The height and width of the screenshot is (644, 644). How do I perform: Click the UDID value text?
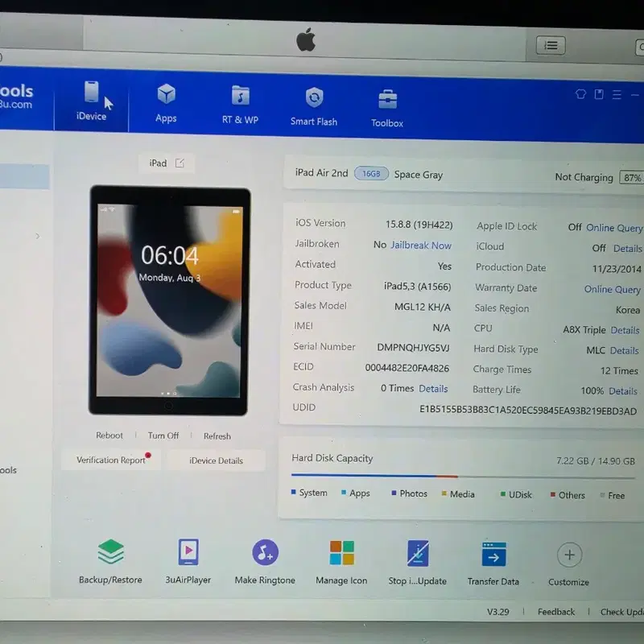tap(528, 411)
